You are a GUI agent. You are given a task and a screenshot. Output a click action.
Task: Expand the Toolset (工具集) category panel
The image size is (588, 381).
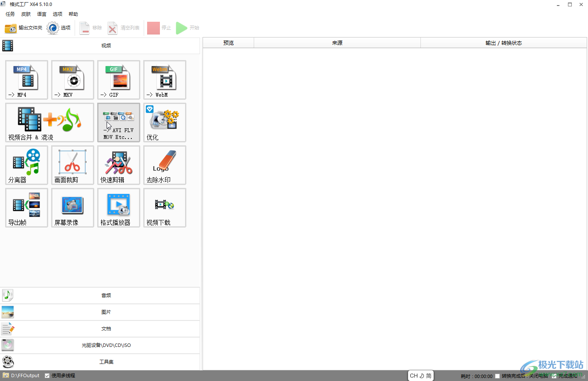100,362
